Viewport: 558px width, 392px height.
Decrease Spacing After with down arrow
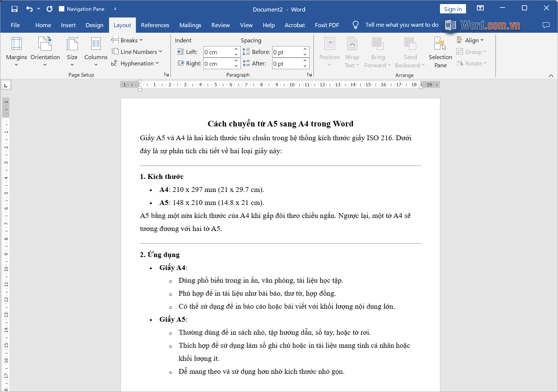(305, 66)
